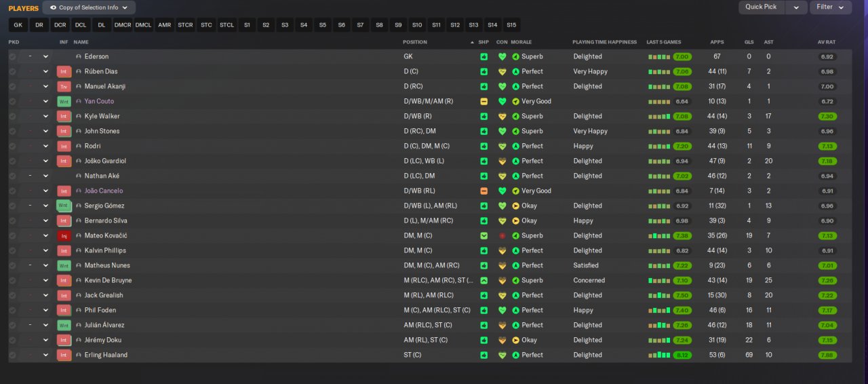Click the Wnt status icon for Yan Couto

pyautogui.click(x=64, y=101)
